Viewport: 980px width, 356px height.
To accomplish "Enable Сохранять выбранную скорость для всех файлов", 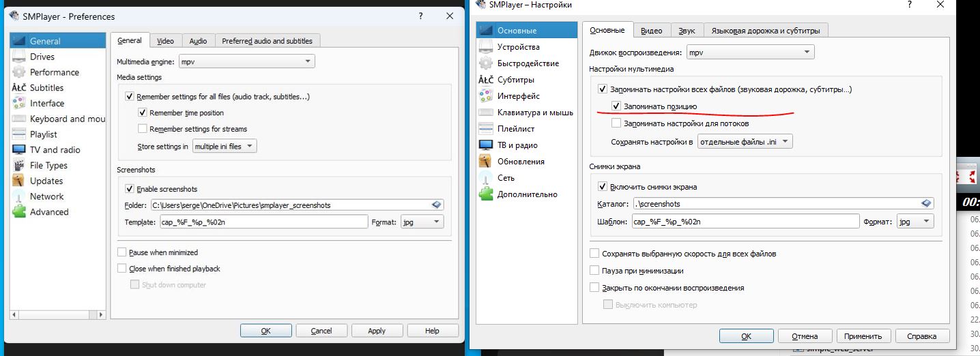I will click(x=594, y=254).
